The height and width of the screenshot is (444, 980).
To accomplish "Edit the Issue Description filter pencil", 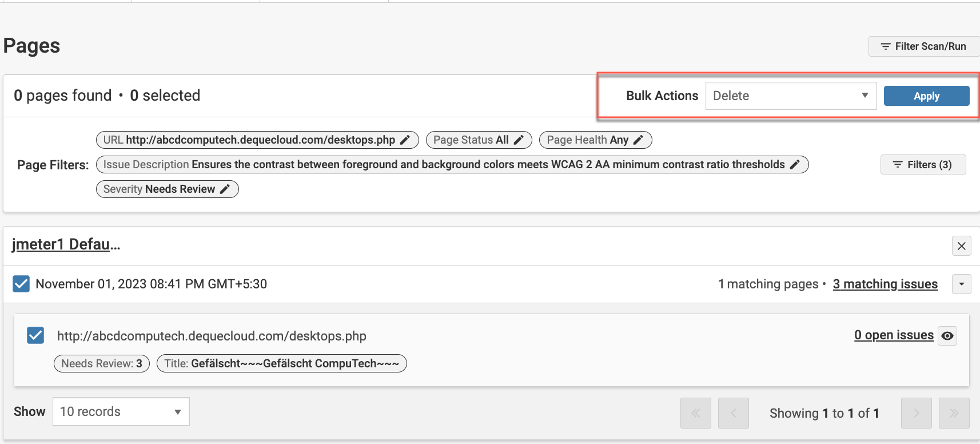I will point(795,165).
